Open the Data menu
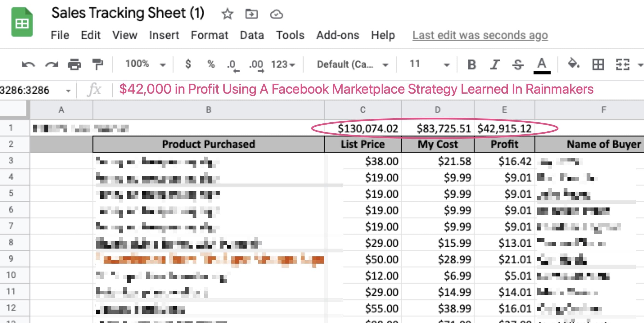The width and height of the screenshot is (644, 323). click(x=252, y=35)
